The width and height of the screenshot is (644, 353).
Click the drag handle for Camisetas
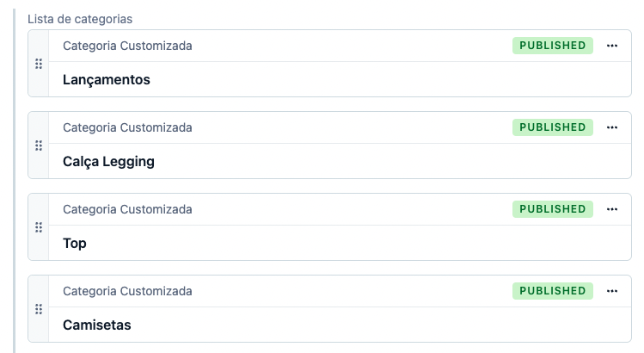[x=39, y=309]
